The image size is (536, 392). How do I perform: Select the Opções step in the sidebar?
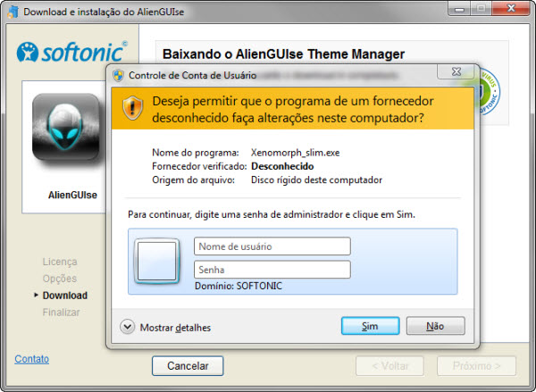point(60,279)
